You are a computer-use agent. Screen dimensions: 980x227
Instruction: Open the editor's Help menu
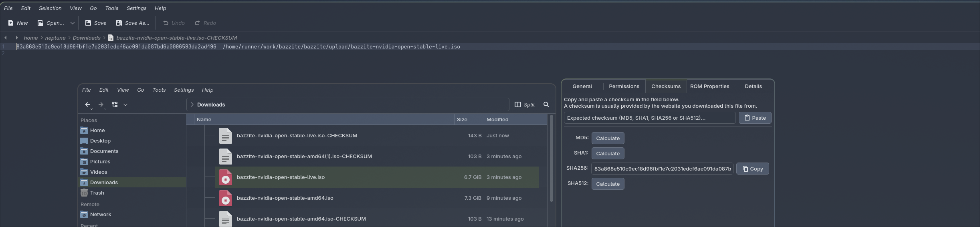(x=160, y=8)
